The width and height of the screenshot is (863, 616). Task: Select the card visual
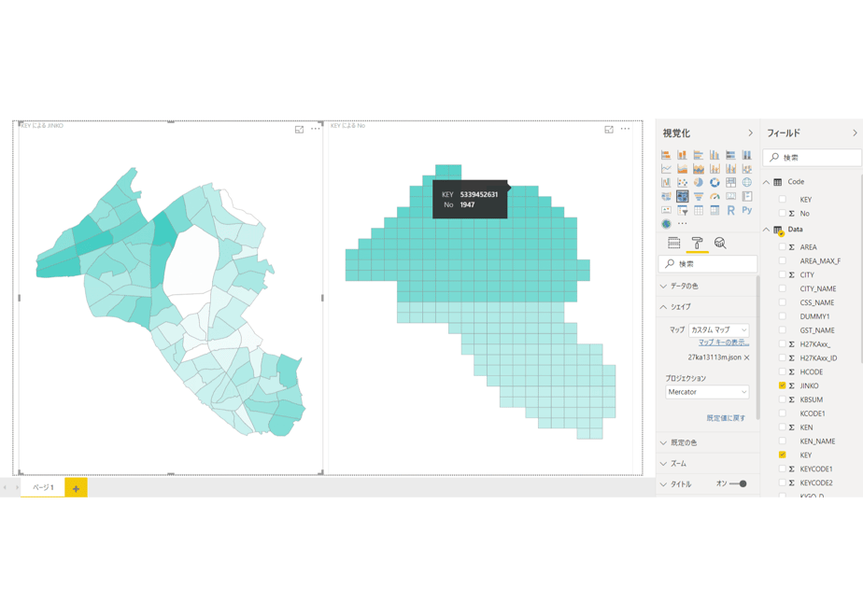tap(731, 196)
